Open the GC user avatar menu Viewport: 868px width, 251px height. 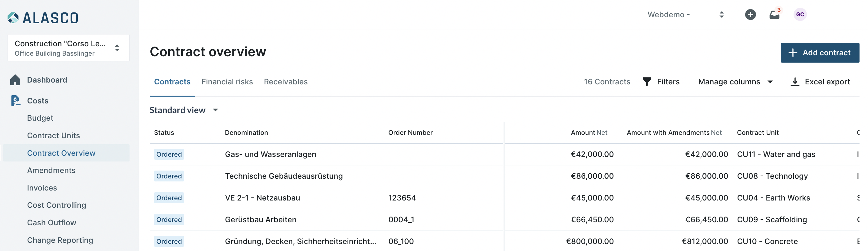pos(800,15)
